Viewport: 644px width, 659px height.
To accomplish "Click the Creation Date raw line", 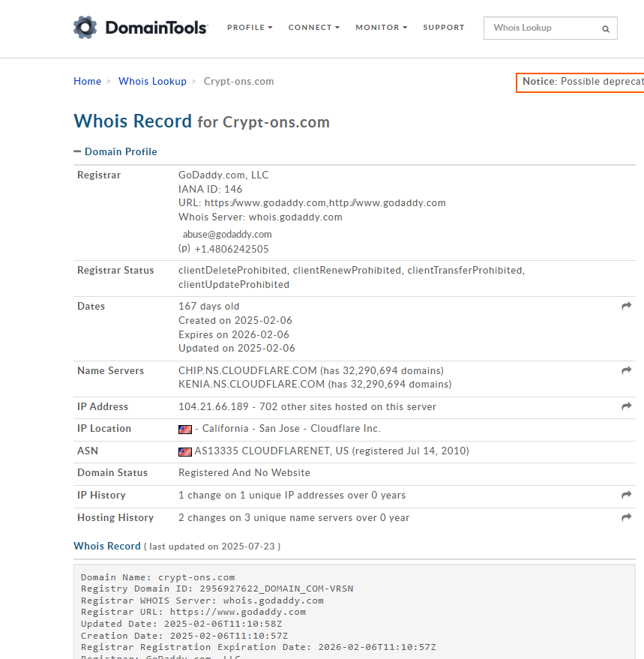I will point(184,636).
